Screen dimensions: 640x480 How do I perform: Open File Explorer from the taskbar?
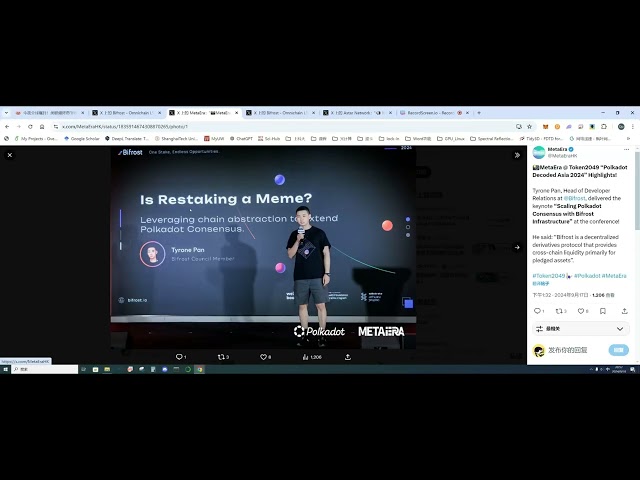tap(107, 369)
